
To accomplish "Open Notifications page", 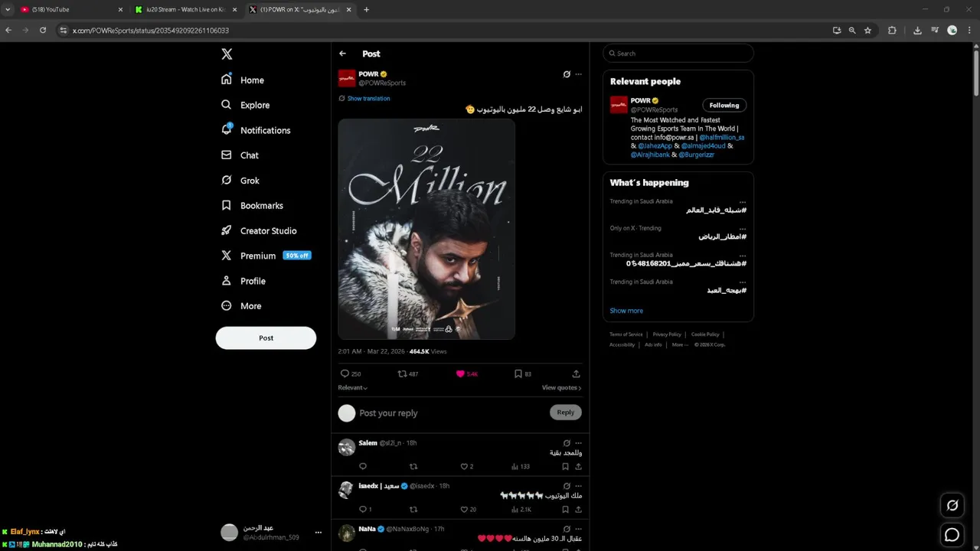I will pos(256,130).
